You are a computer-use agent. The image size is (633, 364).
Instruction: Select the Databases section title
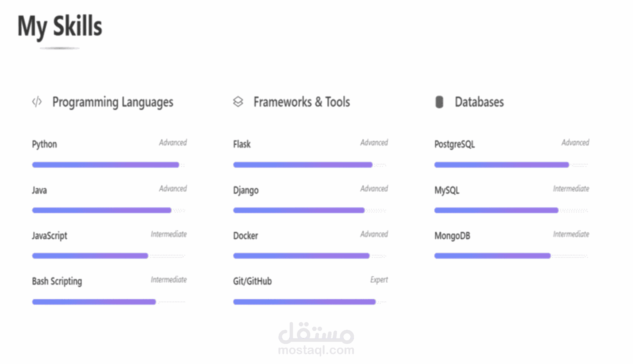coord(479,102)
